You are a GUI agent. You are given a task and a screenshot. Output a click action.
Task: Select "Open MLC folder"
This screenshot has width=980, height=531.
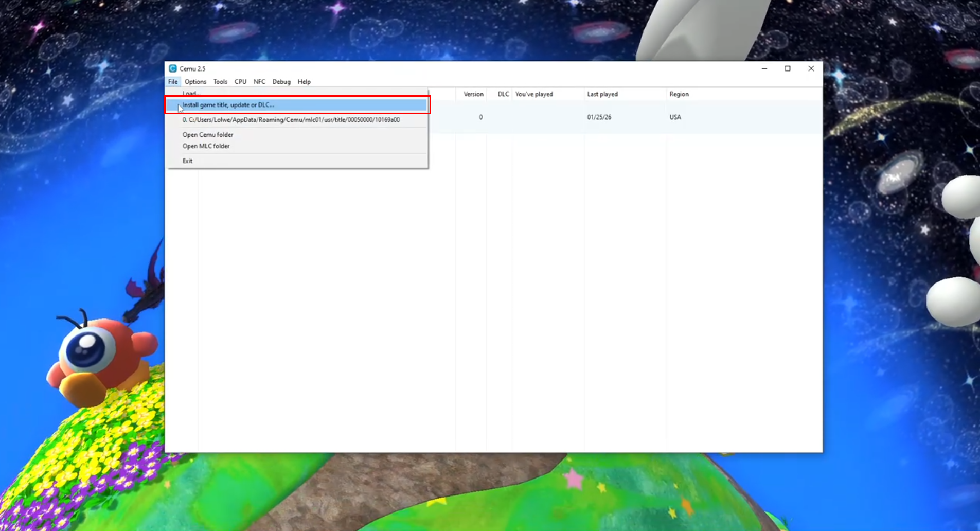[205, 146]
